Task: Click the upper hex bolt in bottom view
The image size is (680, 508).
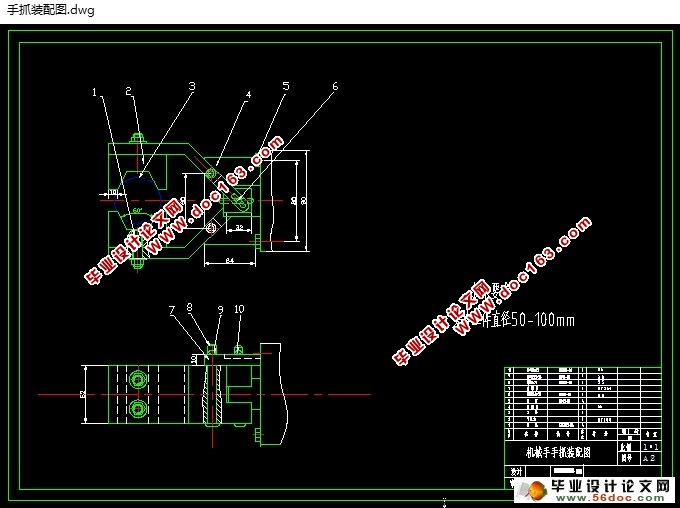Action: (x=138, y=380)
